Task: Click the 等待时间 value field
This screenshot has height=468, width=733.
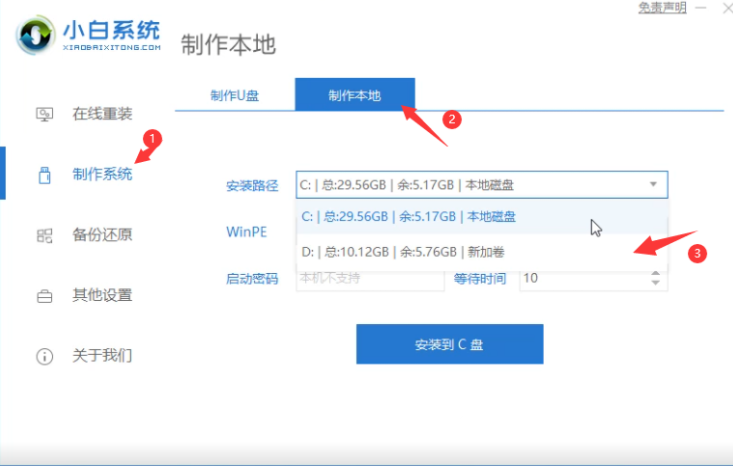Action: coord(580,278)
